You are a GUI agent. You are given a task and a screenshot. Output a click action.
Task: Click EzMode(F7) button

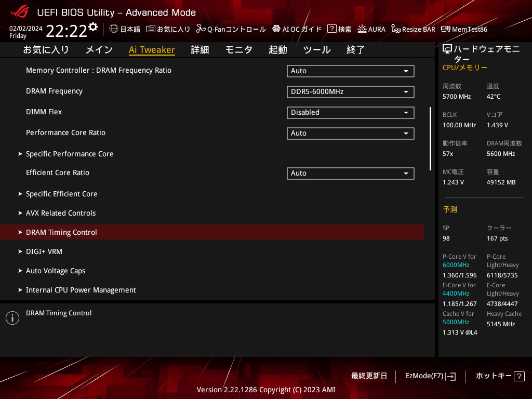coord(431,376)
